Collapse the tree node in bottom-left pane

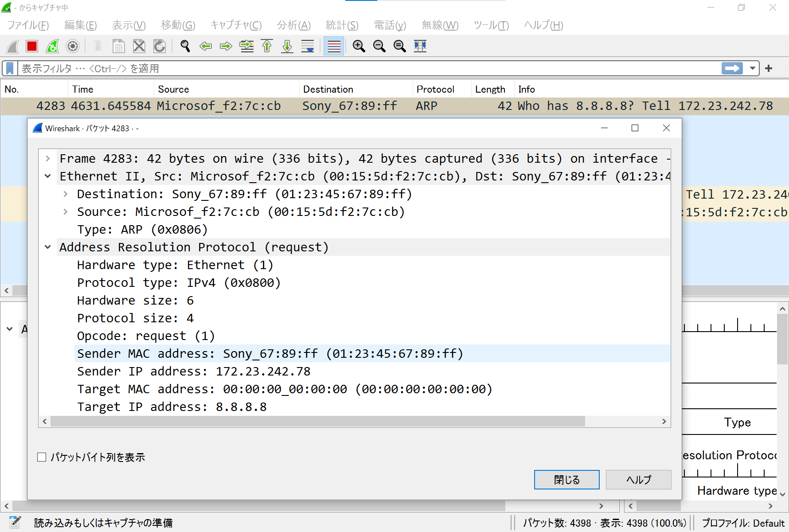pos(10,329)
